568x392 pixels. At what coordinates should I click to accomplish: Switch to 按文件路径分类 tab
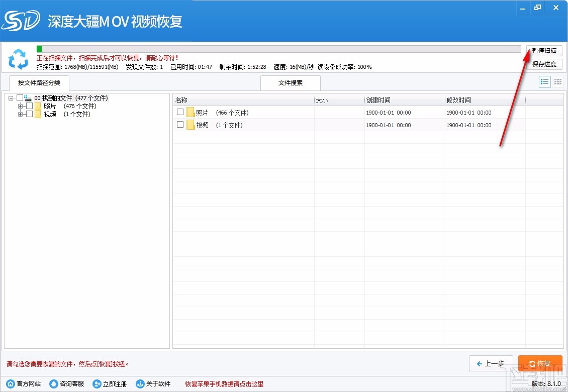point(39,83)
